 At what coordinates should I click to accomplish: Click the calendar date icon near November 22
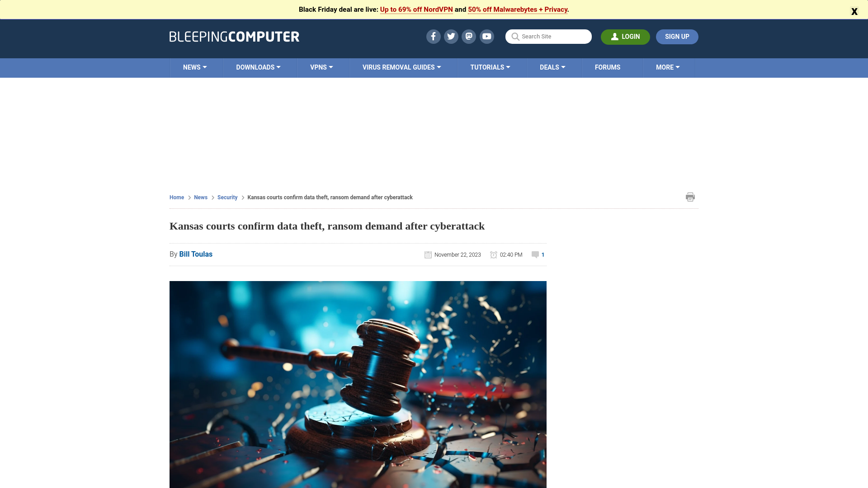[x=427, y=254]
